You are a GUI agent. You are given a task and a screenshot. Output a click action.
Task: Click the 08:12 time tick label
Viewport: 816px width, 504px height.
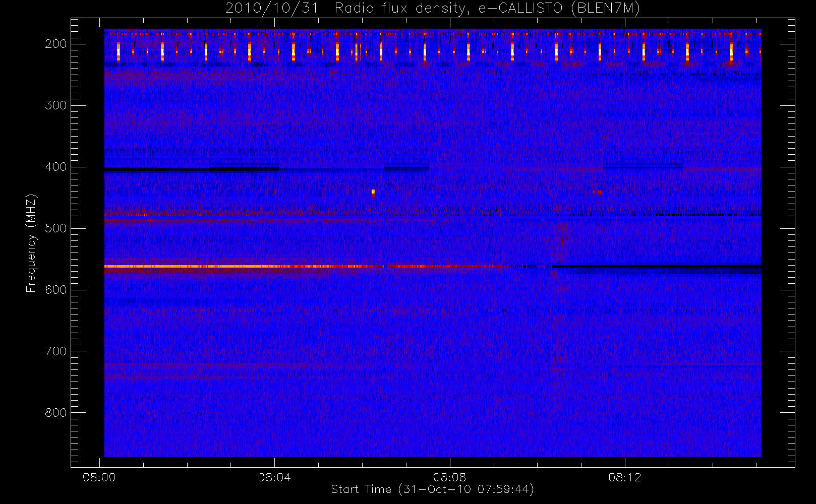pos(625,477)
